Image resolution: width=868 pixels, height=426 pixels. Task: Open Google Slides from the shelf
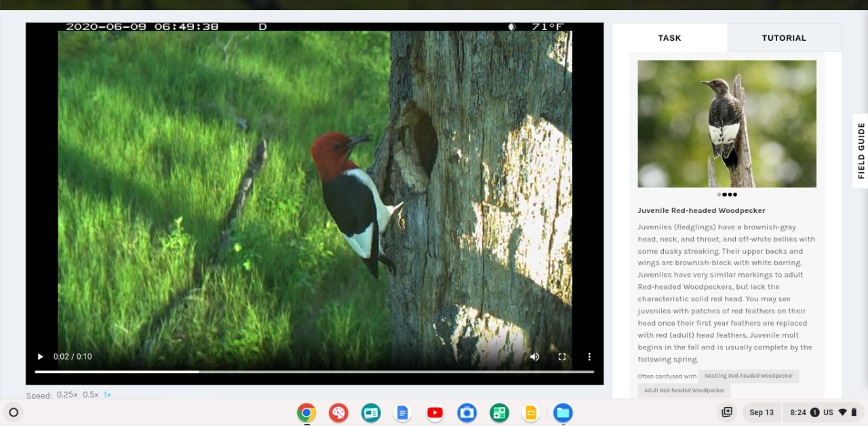[x=531, y=412]
